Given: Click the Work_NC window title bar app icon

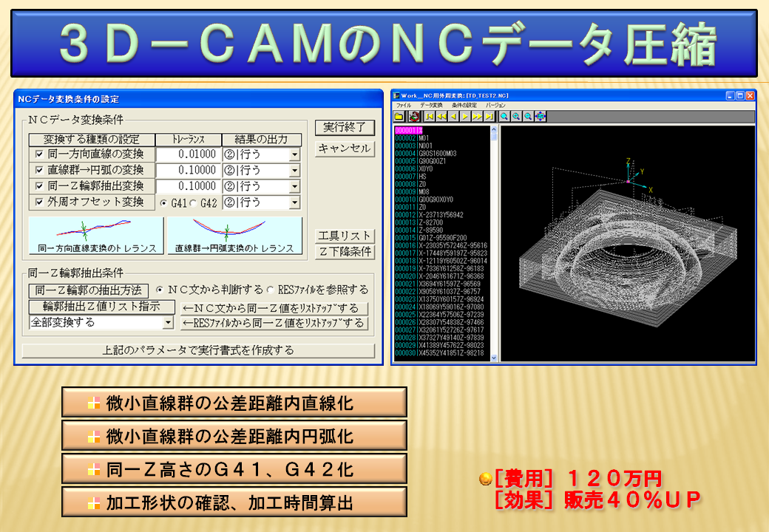Looking at the screenshot, I should [x=397, y=95].
